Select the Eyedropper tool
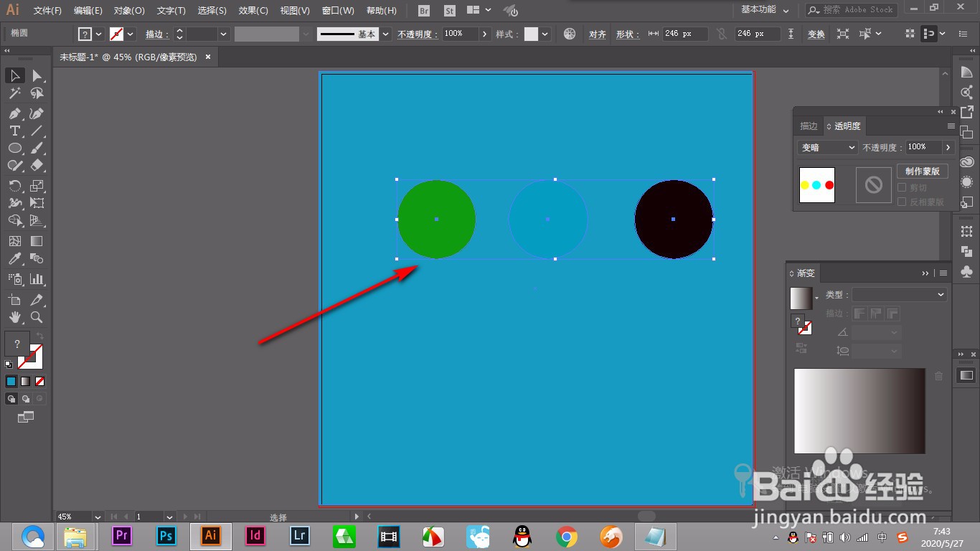The image size is (980, 551). [15, 258]
